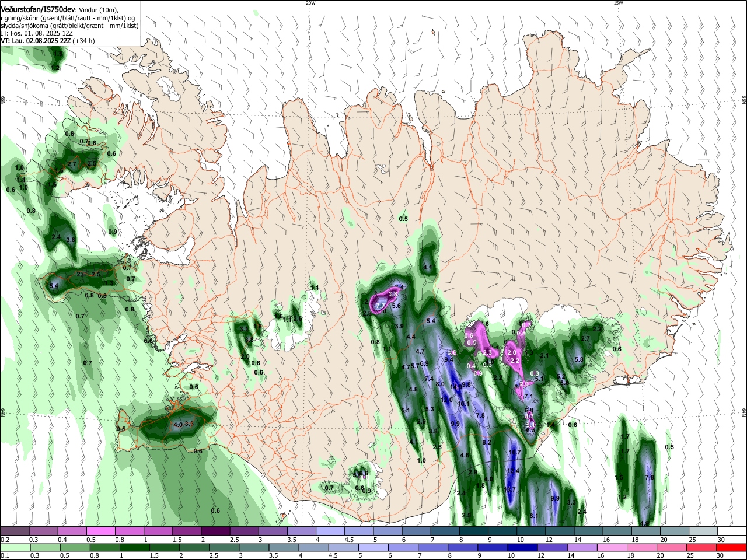Select the 25 mm pale grey snow legend swatch

click(x=703, y=531)
